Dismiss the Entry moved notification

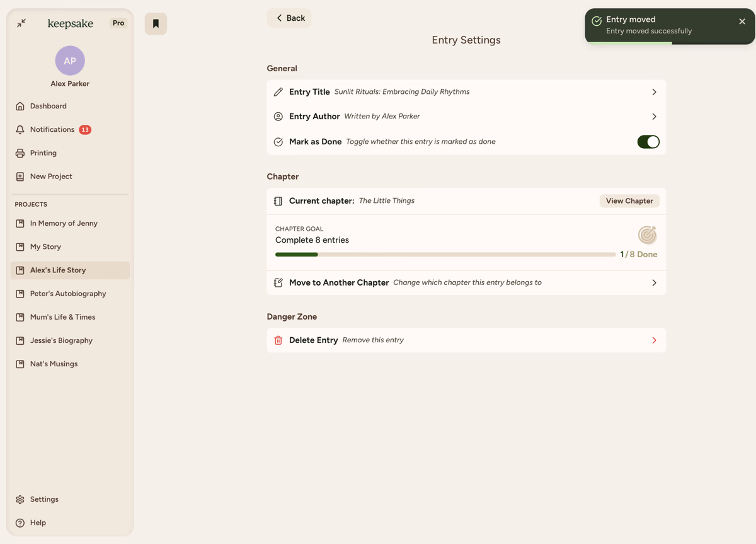742,21
